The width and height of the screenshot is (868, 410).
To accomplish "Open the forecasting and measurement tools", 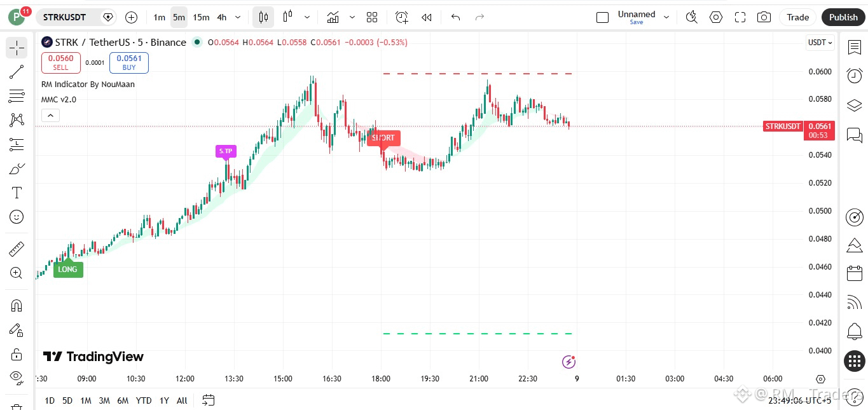I will click(17, 144).
